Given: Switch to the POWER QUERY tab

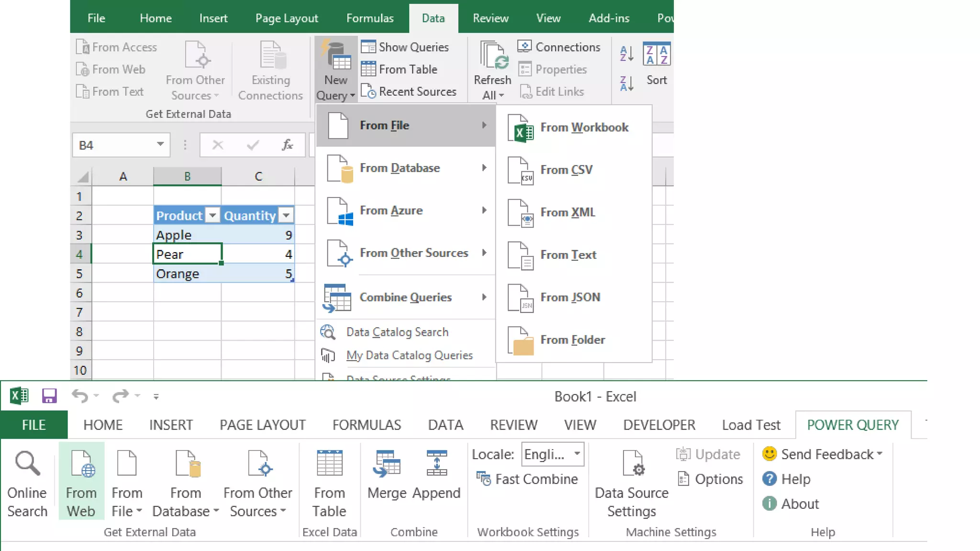Looking at the screenshot, I should [853, 425].
